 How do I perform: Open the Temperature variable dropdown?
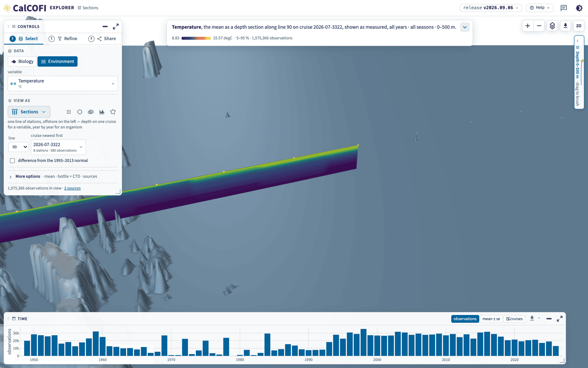coord(63,84)
